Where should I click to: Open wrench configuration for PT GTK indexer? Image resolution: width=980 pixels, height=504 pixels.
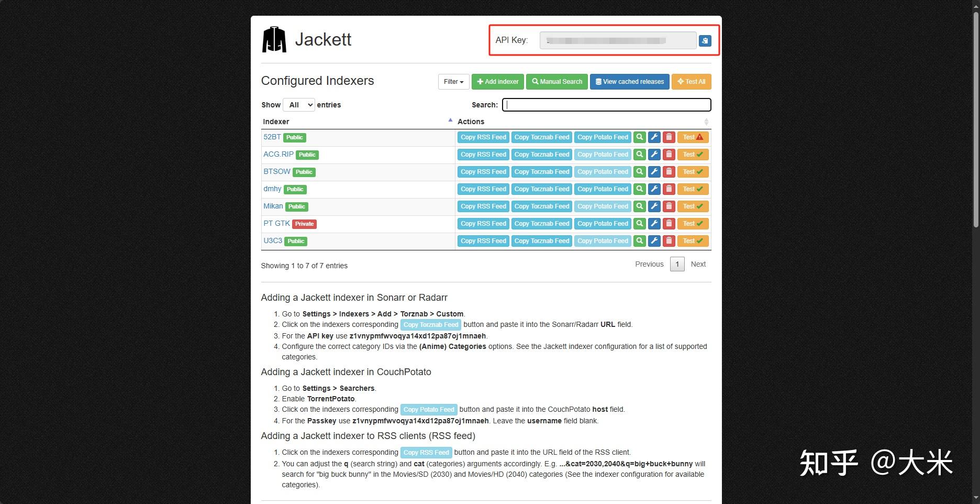click(x=654, y=223)
